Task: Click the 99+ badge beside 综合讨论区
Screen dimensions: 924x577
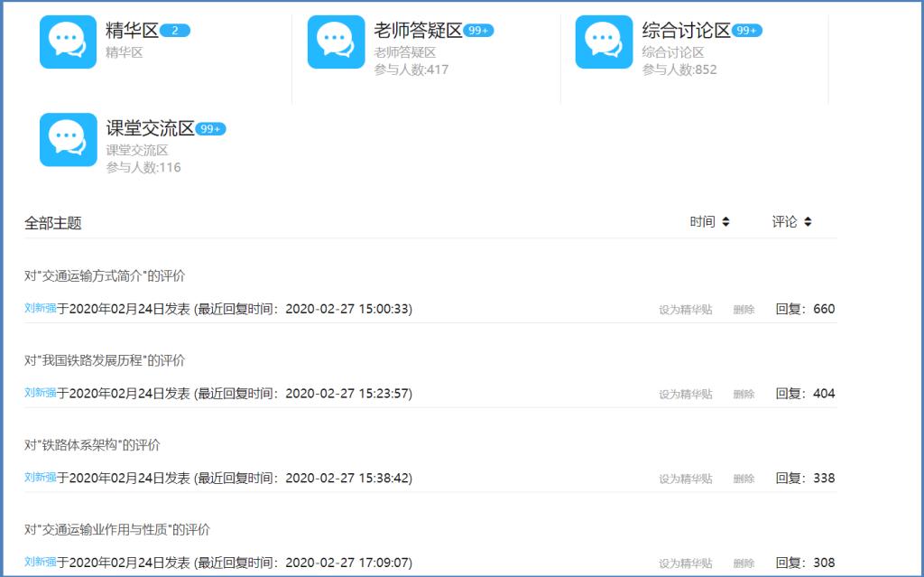Action: (x=746, y=31)
